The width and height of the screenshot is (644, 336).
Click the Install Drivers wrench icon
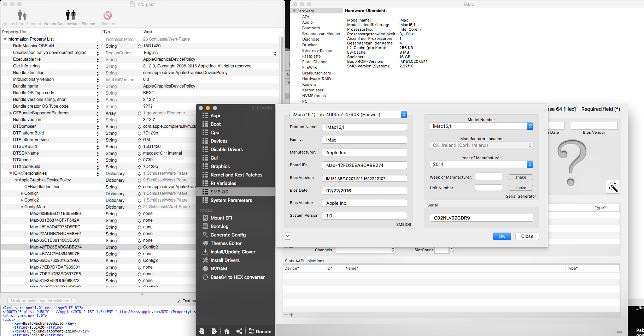click(205, 260)
